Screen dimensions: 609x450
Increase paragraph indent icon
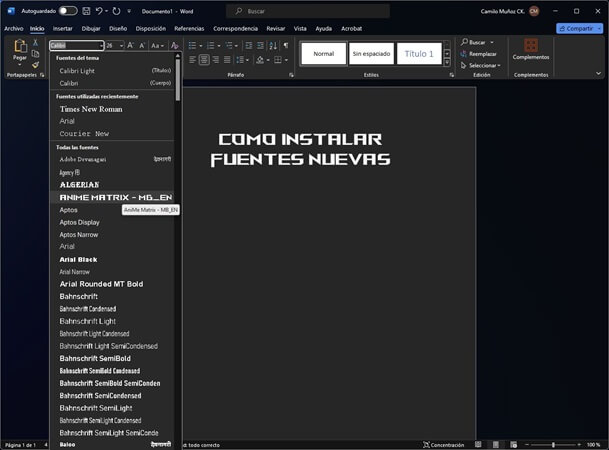coord(261,46)
